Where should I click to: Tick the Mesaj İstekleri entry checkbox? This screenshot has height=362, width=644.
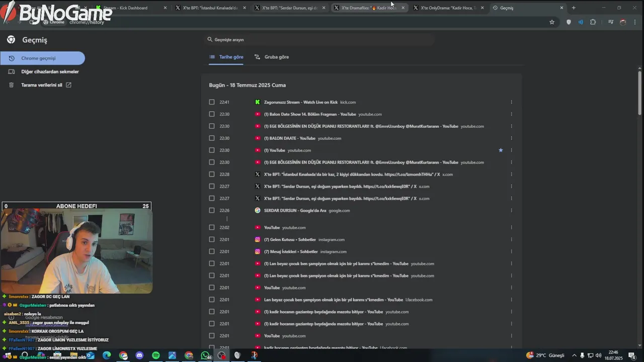click(212, 252)
